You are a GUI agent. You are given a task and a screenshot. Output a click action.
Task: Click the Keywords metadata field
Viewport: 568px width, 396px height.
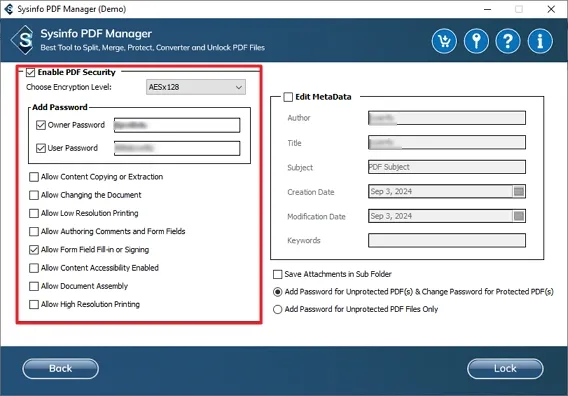click(447, 240)
